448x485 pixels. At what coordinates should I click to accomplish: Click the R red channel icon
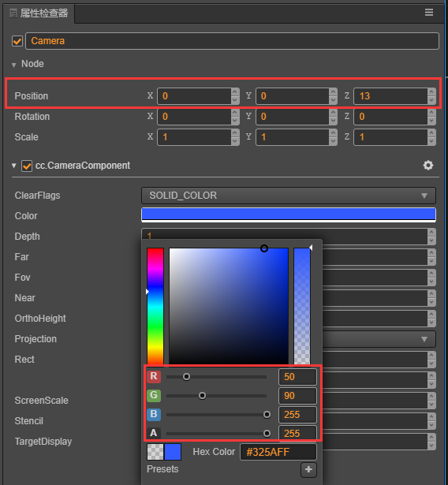154,376
